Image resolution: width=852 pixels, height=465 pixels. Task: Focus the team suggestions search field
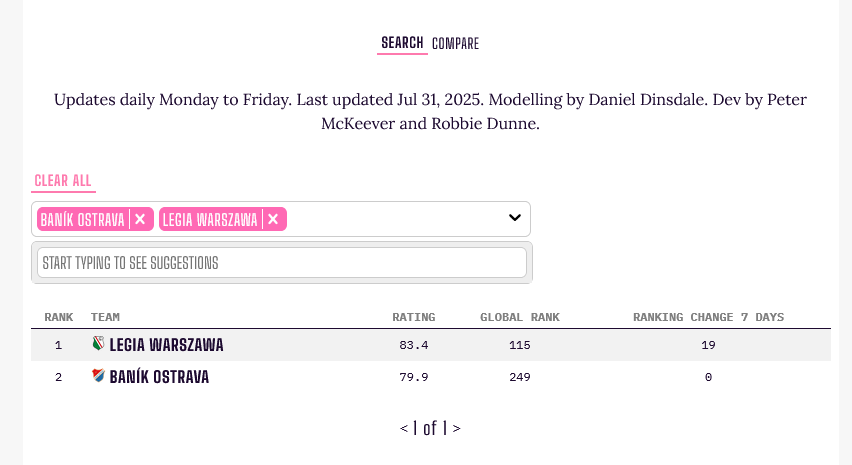282,263
